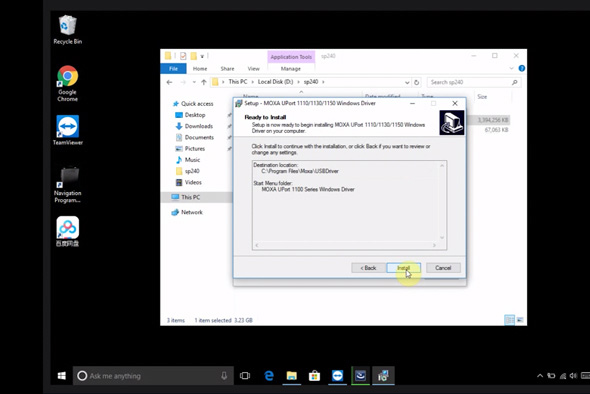Click the search magnifier icon in Explorer
590x394 pixels.
514,82
